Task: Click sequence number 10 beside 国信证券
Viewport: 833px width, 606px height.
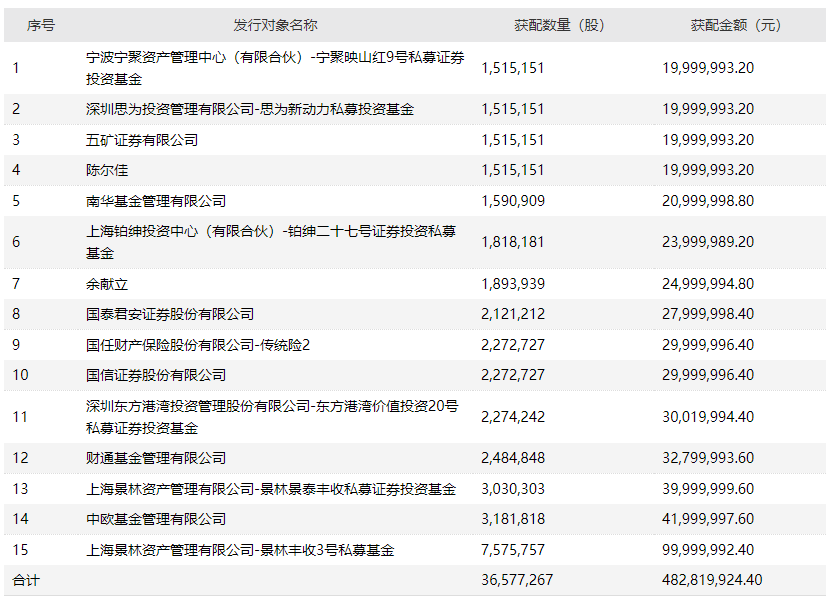Action: click(x=20, y=375)
